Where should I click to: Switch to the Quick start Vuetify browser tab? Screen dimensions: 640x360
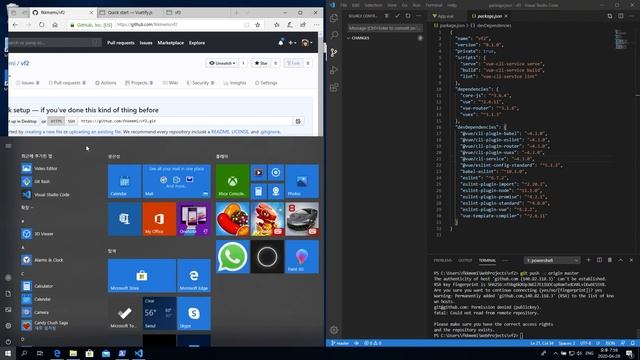point(129,13)
